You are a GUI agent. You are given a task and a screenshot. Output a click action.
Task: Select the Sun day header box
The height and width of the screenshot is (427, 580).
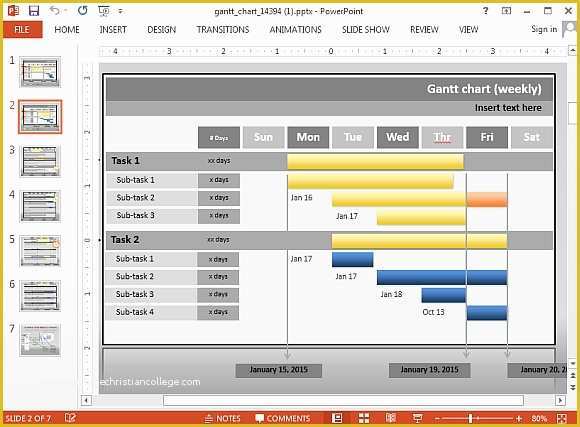point(263,137)
